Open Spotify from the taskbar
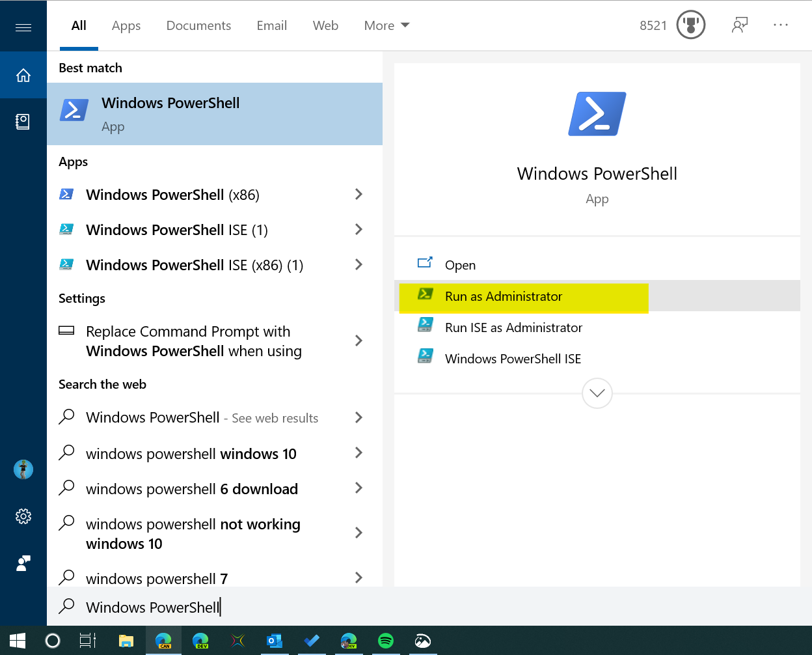812x655 pixels. tap(386, 641)
